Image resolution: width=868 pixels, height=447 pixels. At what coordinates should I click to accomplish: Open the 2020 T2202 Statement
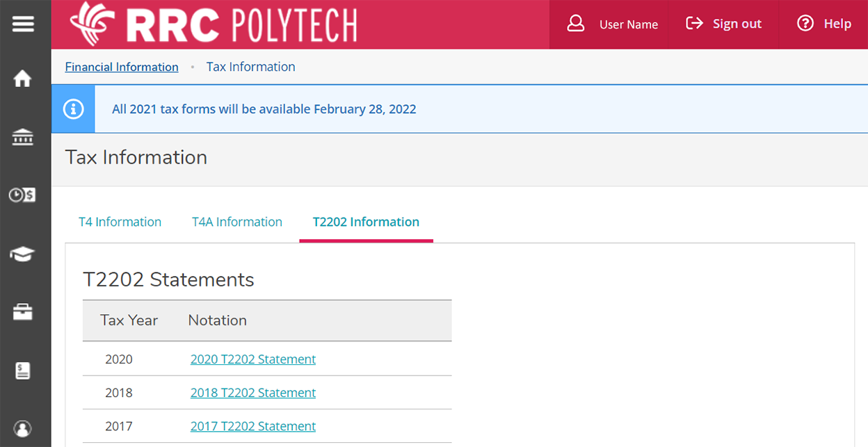pyautogui.click(x=253, y=359)
